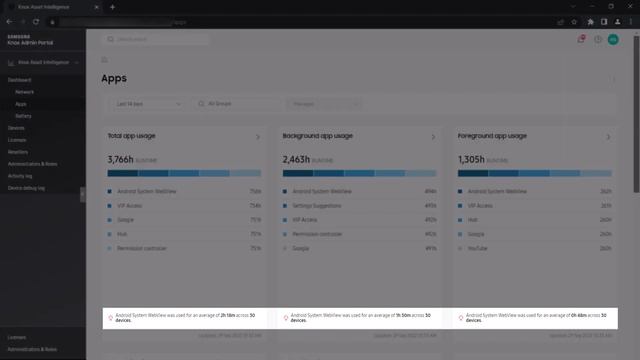Open the clock icon in portal header
The width and height of the screenshot is (640, 360).
tap(598, 39)
